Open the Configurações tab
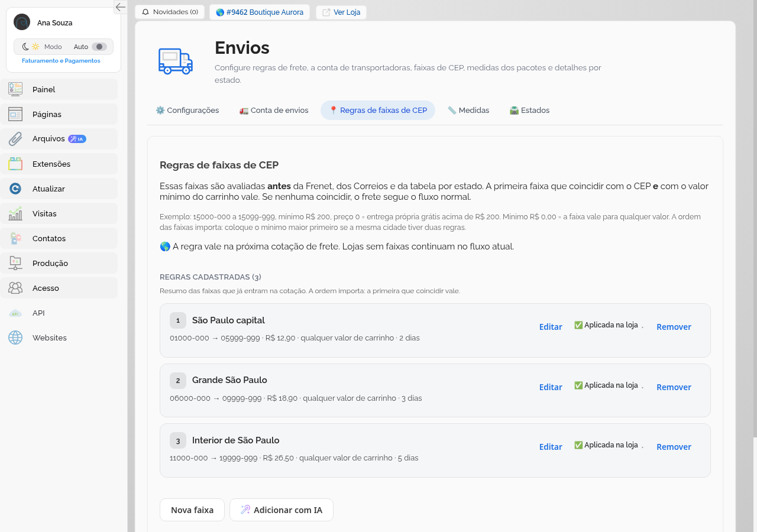Image resolution: width=757 pixels, height=532 pixels. point(187,110)
